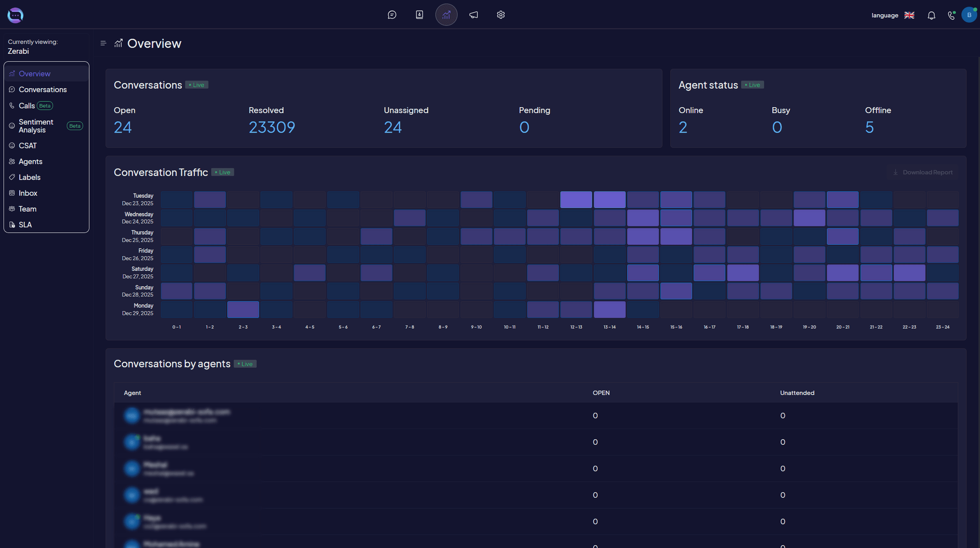980x548 pixels.
Task: Toggle the sidebar with the hamburger icon
Action: coord(103,43)
